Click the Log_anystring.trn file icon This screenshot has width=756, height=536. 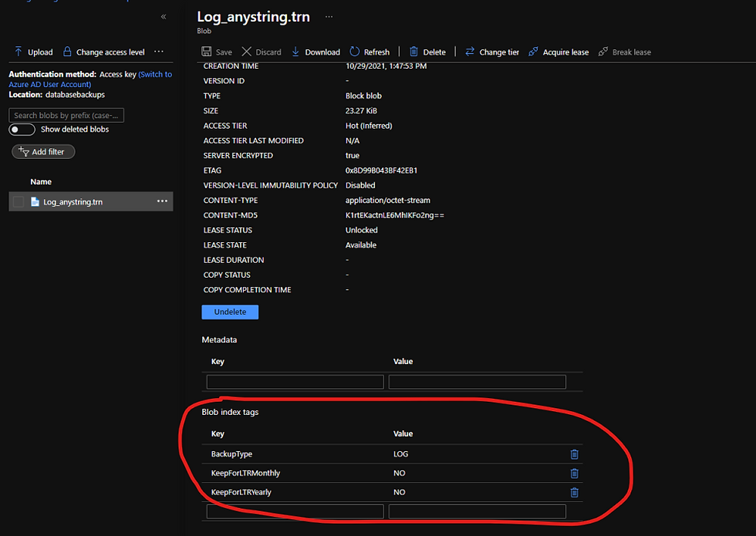[x=35, y=201]
